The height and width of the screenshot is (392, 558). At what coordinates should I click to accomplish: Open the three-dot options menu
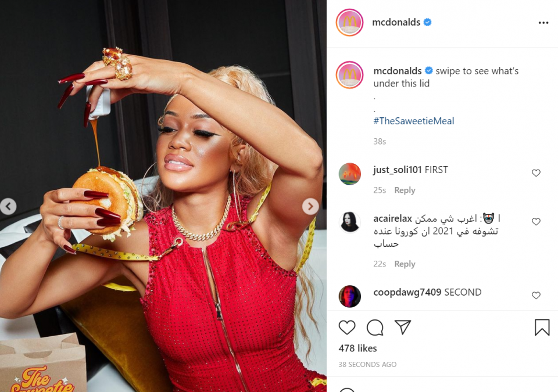click(x=543, y=23)
